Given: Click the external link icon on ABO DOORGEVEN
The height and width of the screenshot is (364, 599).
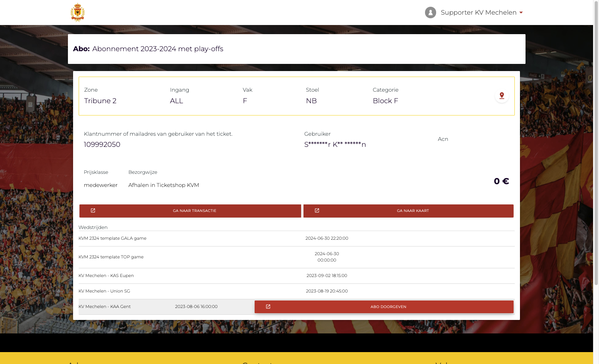Looking at the screenshot, I should pyautogui.click(x=268, y=307).
